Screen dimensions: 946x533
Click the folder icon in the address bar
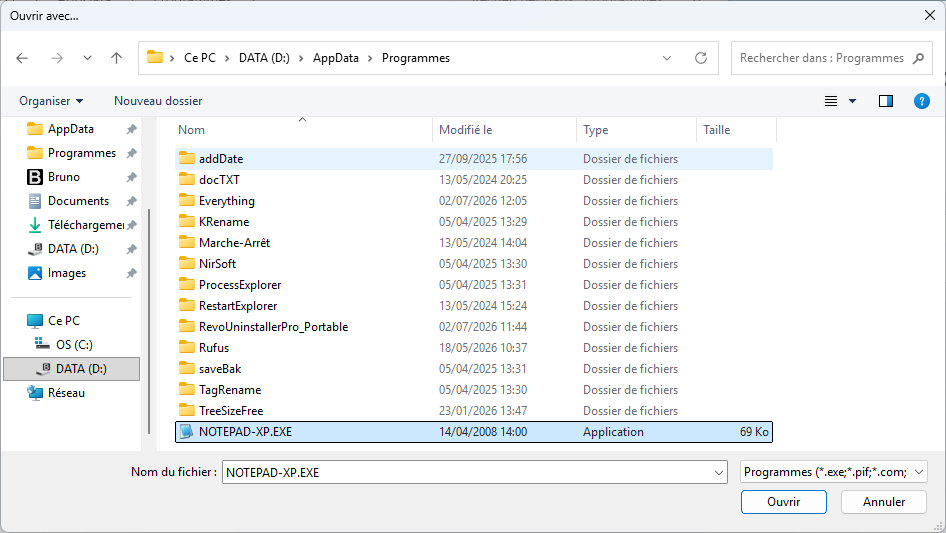click(155, 57)
